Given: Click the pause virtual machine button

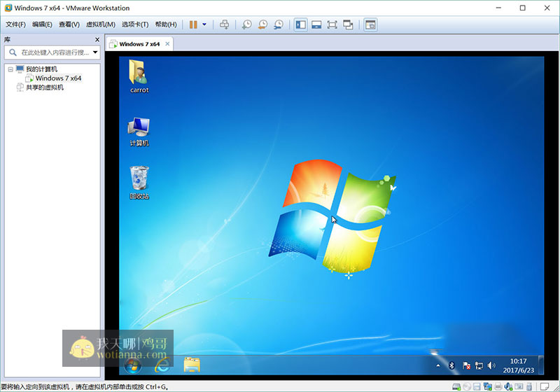Looking at the screenshot, I should click(193, 24).
